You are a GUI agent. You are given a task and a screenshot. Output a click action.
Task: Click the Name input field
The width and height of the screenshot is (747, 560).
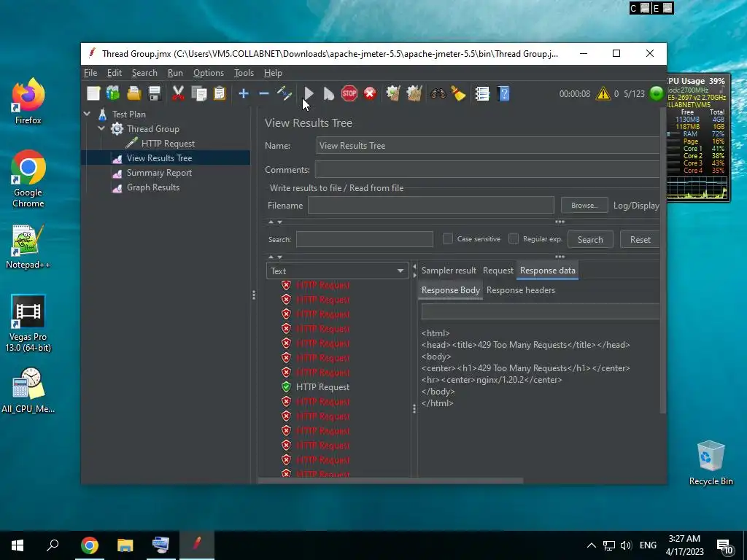488,146
